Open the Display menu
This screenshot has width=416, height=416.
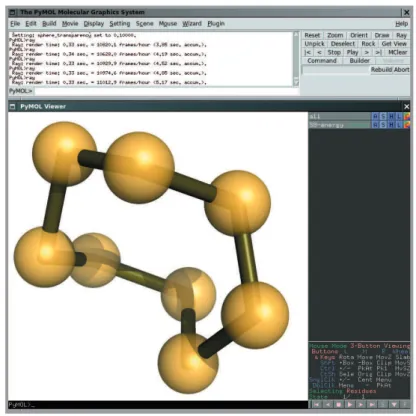tap(94, 24)
